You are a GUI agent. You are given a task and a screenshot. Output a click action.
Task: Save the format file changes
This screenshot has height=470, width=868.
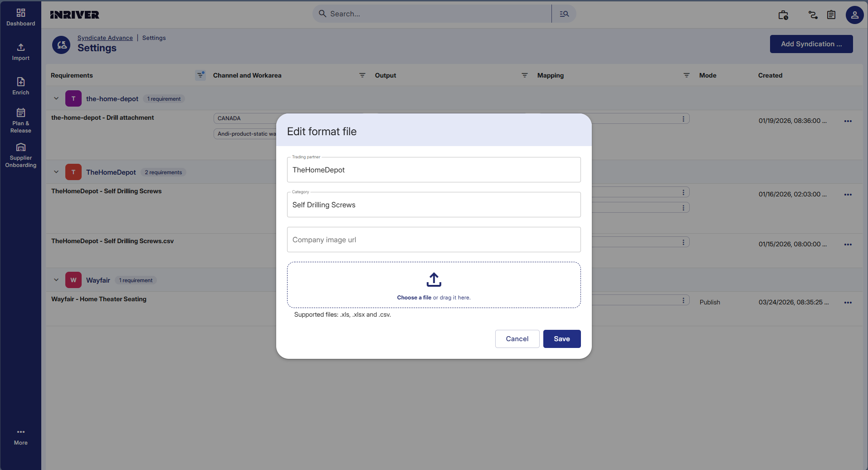click(x=562, y=339)
